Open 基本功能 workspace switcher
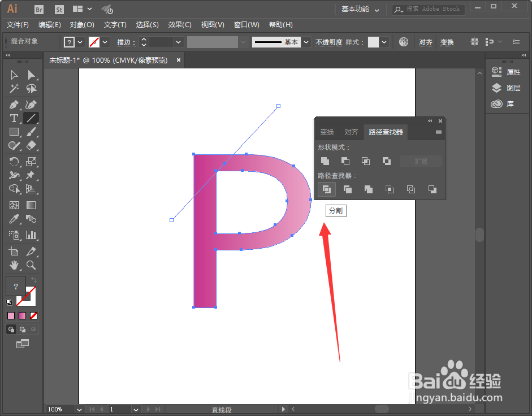The width and height of the screenshot is (532, 416). click(x=360, y=9)
